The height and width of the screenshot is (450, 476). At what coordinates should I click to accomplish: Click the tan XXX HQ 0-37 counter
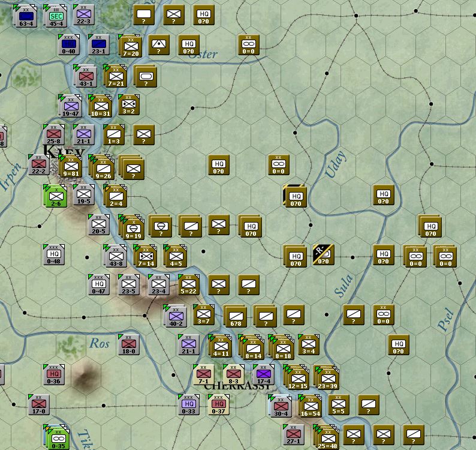coord(219,404)
